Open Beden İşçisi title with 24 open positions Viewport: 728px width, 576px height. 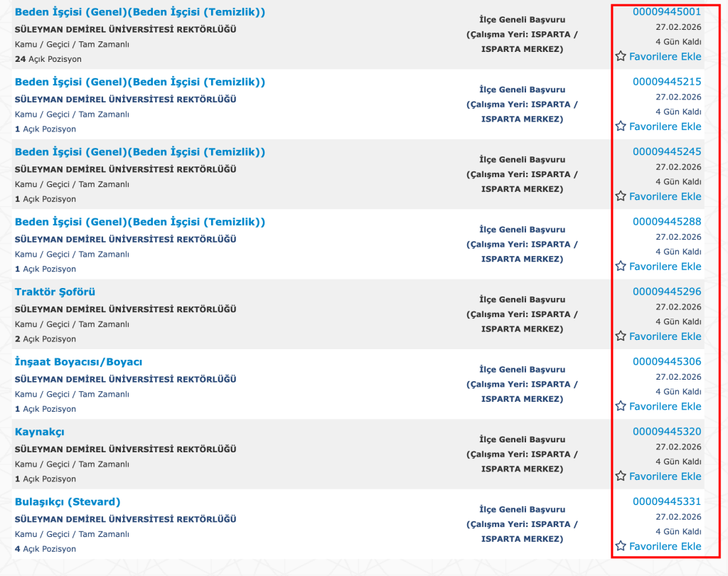(x=139, y=12)
